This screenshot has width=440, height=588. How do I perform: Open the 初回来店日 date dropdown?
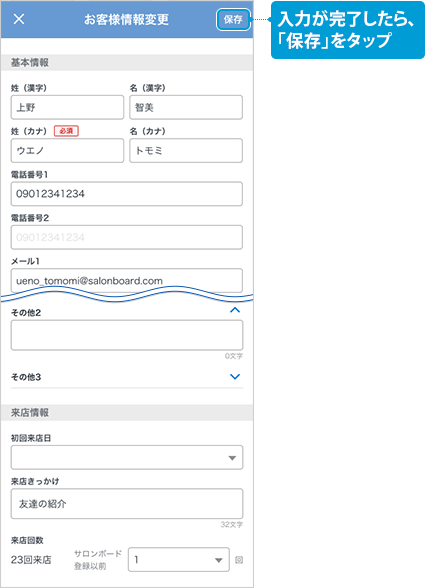coord(127,458)
